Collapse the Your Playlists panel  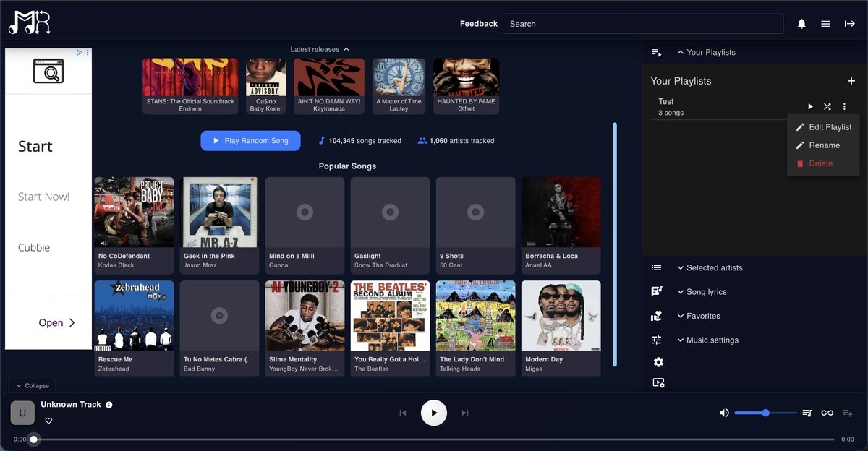(706, 52)
